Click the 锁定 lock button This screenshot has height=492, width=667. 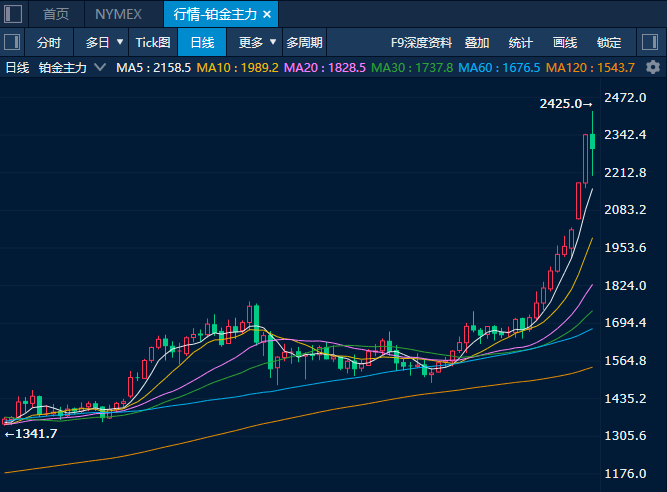pos(609,43)
